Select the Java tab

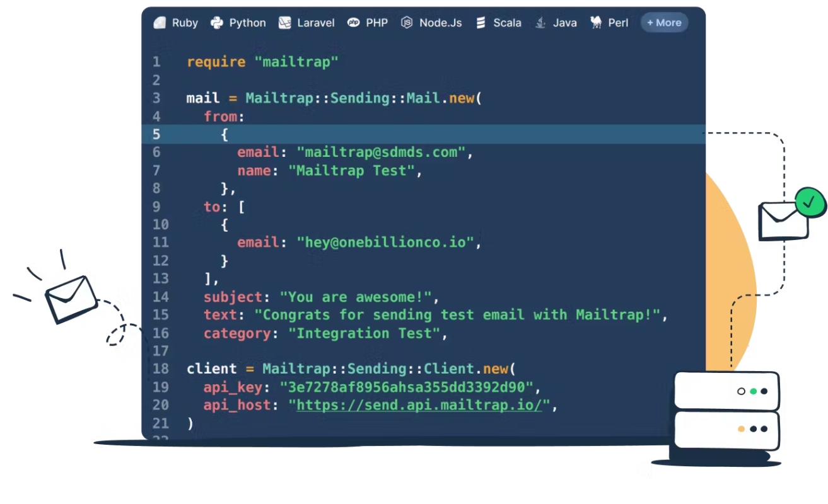coord(556,23)
